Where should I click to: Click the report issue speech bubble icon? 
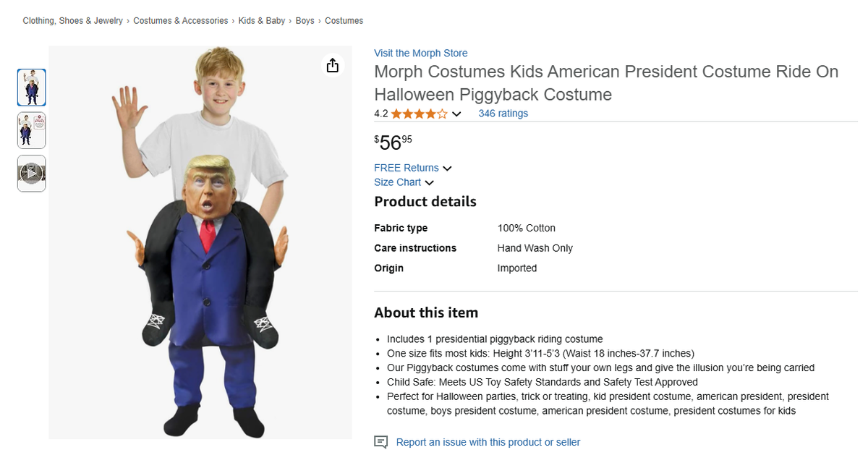tap(380, 442)
